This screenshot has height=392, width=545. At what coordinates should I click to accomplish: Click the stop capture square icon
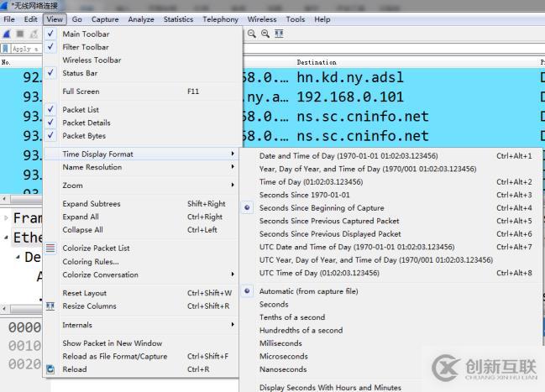[x=20, y=34]
